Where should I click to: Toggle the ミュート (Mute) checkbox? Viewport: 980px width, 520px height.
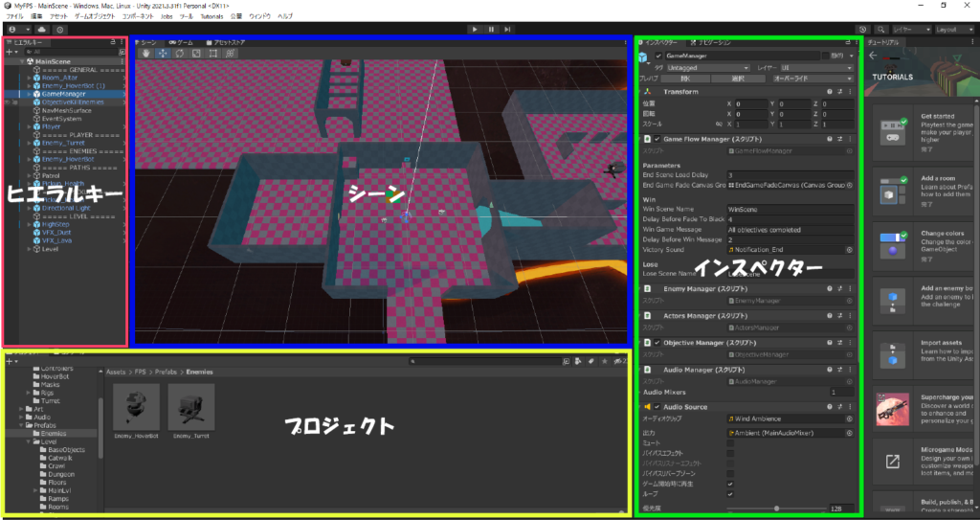click(730, 442)
